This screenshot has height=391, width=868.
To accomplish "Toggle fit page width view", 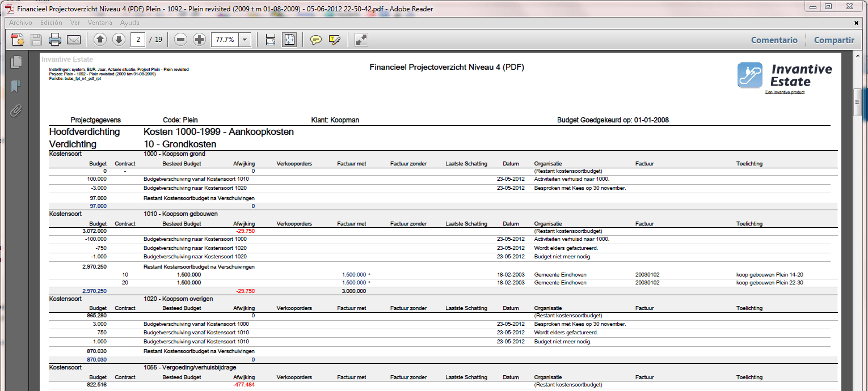I will coord(270,40).
